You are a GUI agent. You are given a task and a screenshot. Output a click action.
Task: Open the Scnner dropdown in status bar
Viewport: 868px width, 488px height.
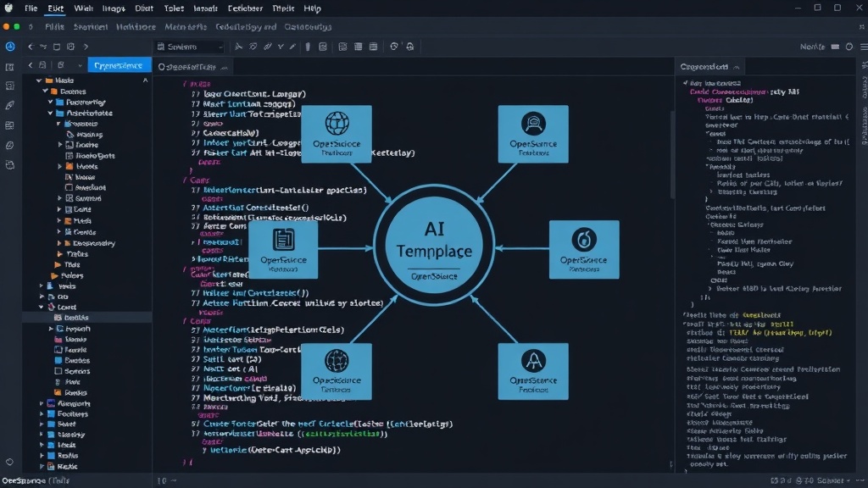pyautogui.click(x=834, y=481)
